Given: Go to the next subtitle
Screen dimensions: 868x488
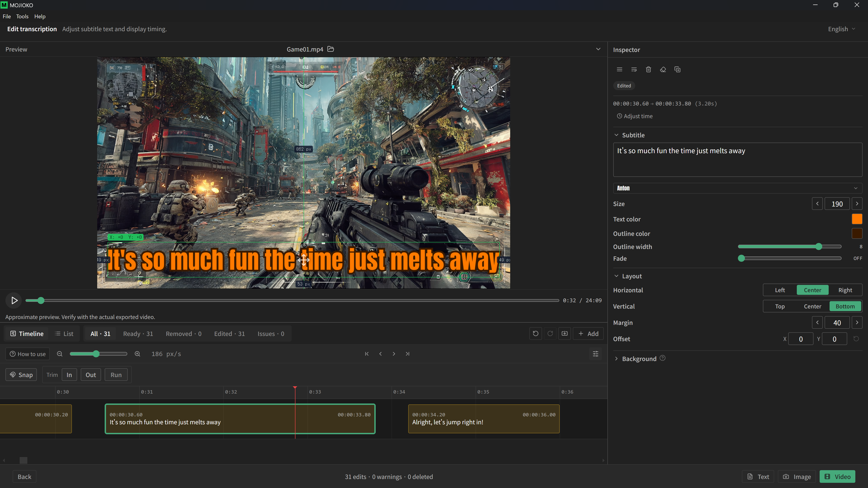Looking at the screenshot, I should (394, 354).
